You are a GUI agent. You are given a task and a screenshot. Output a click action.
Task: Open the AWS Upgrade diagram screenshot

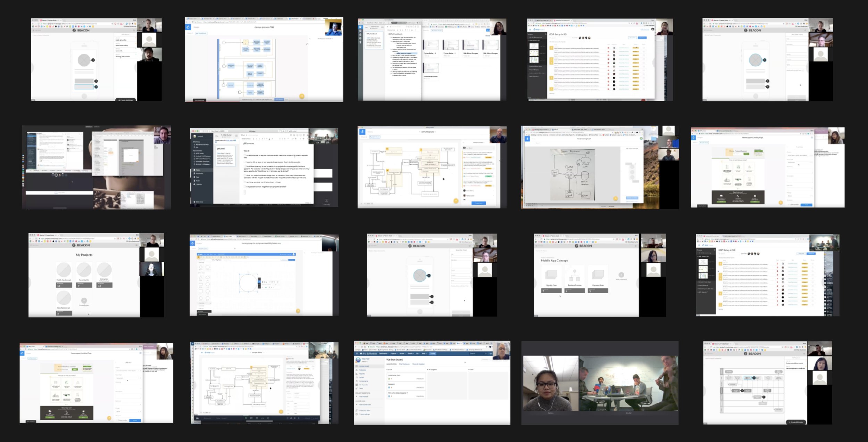pos(432,167)
